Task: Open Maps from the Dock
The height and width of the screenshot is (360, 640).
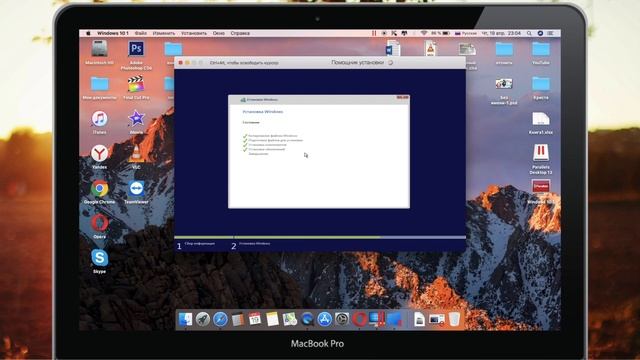Action: coord(290,319)
